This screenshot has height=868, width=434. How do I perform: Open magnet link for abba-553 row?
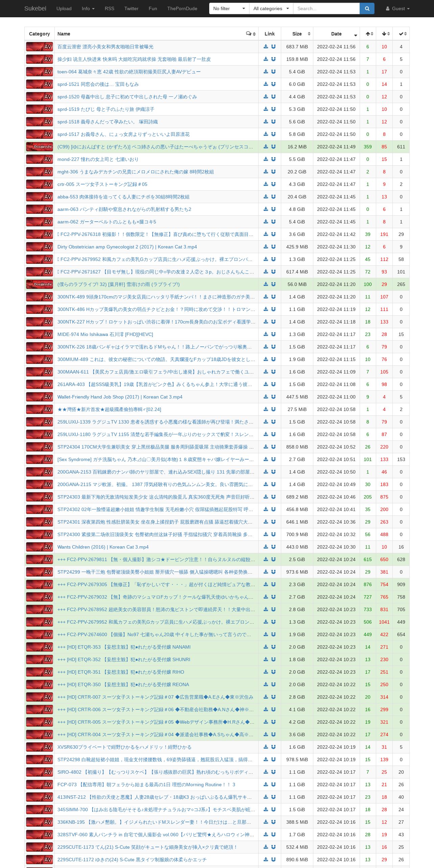click(273, 197)
